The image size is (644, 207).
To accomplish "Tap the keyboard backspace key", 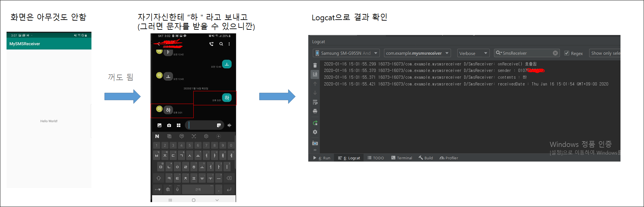I will tap(229, 178).
